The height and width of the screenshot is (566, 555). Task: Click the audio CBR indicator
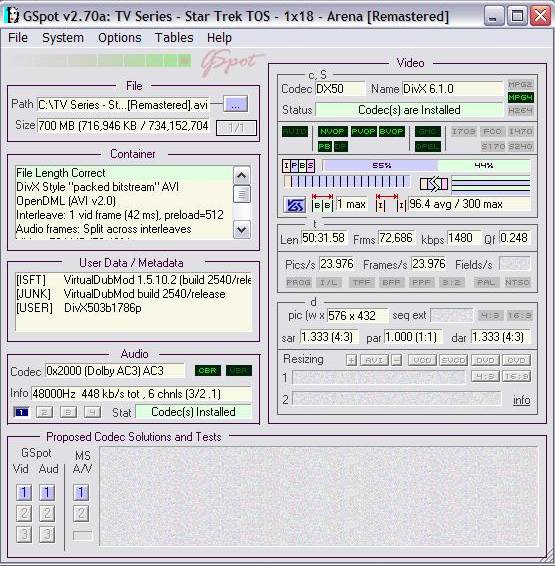pos(207,370)
